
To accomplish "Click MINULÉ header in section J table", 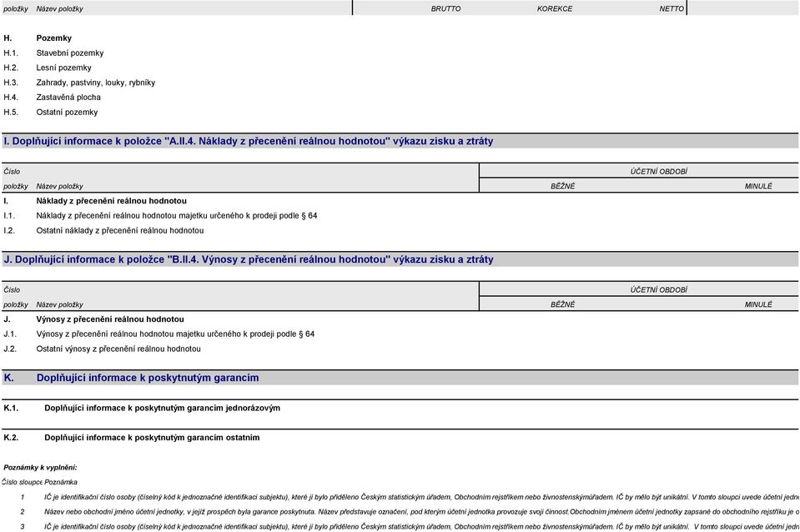I will click(x=758, y=304).
